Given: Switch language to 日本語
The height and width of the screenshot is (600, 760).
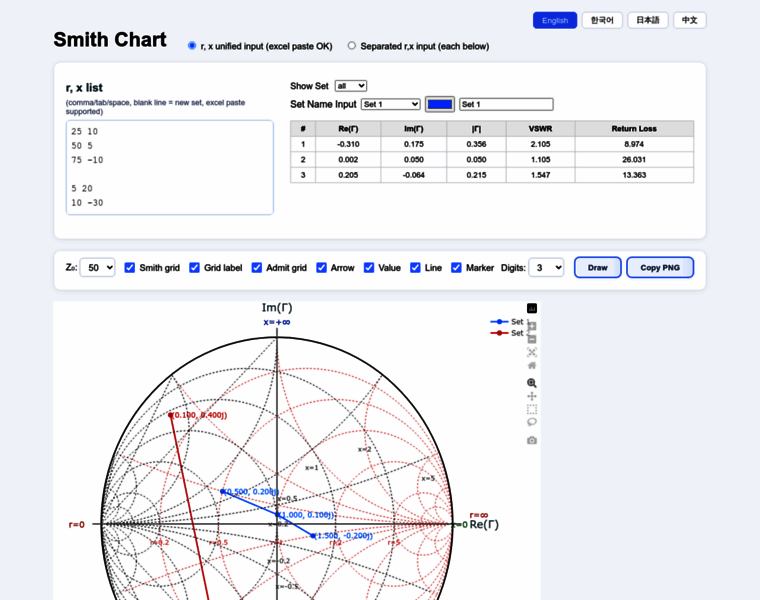Looking at the screenshot, I should click(x=648, y=20).
